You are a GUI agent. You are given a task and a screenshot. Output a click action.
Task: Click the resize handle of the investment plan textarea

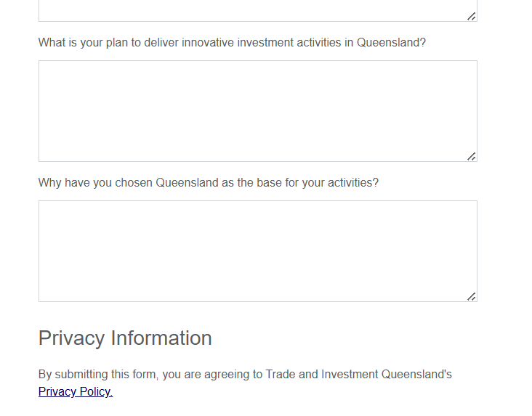[472, 156]
